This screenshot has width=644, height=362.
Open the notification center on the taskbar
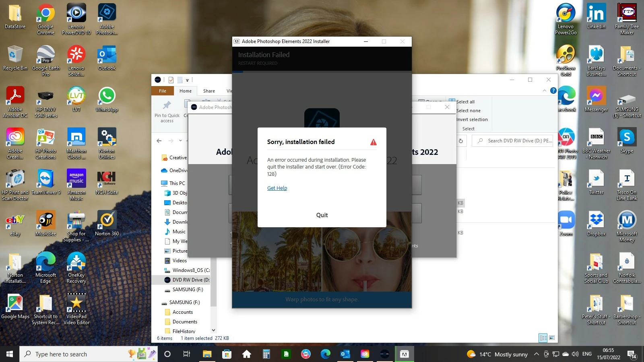(x=632, y=354)
